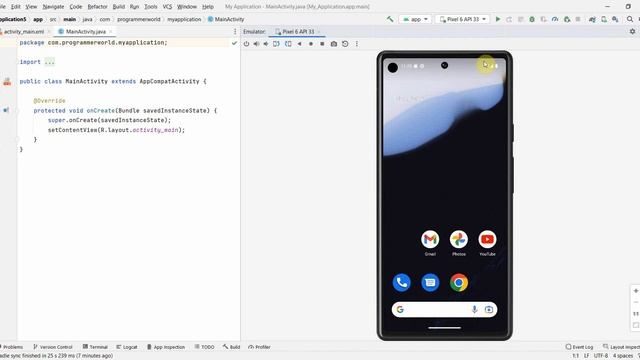This screenshot has height=360, width=640.
Task: Open the Terminal tool window
Action: pos(95,347)
